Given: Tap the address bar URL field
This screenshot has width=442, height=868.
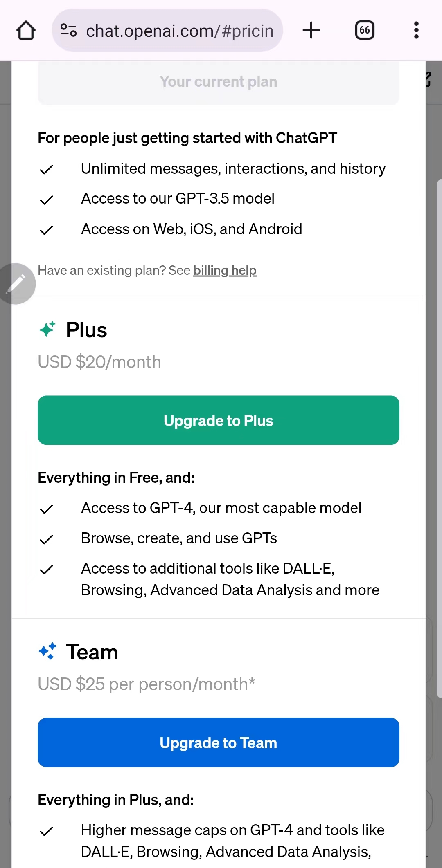Looking at the screenshot, I should (x=179, y=31).
